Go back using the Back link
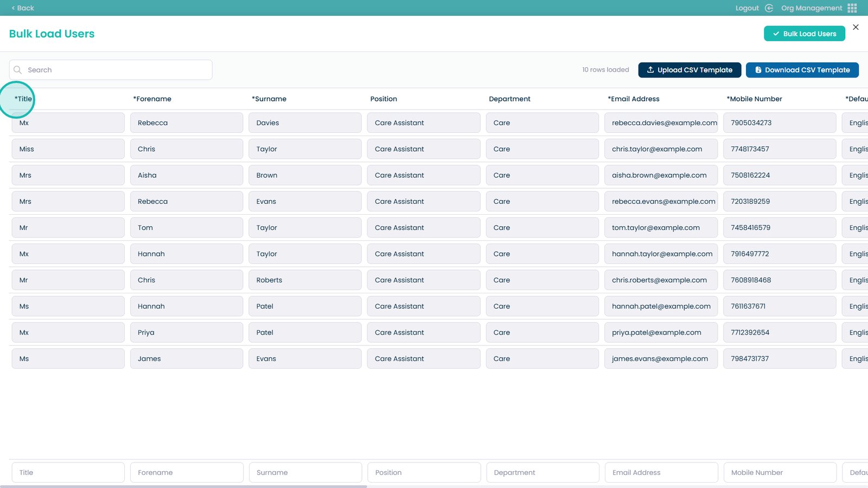Image resolution: width=868 pixels, height=488 pixels. (x=23, y=8)
